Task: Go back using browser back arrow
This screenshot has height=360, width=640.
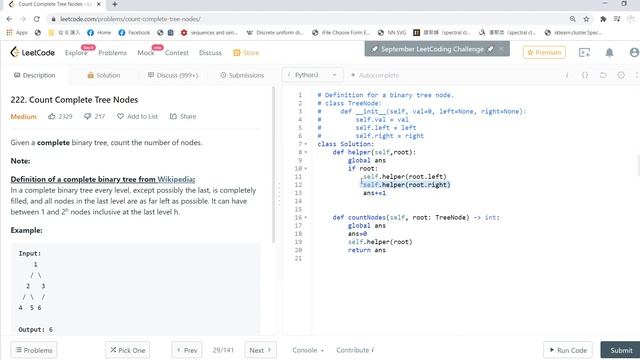Action: 9,19
